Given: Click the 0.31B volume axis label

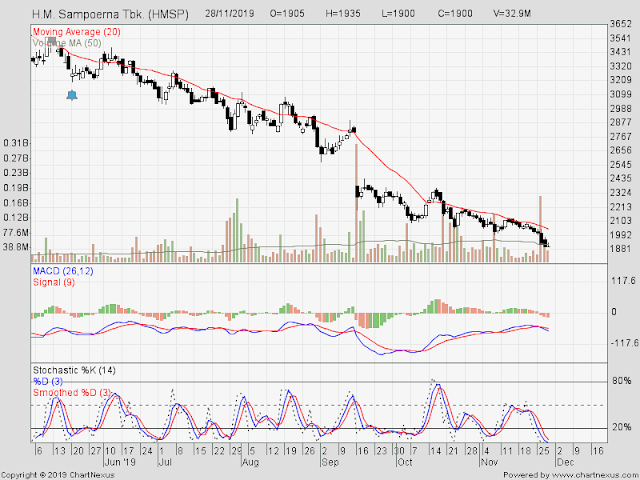Looking at the screenshot, I should 16,143.
